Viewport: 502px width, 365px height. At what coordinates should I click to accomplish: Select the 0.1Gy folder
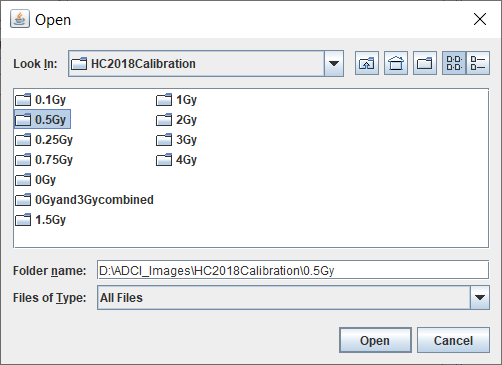pyautogui.click(x=41, y=100)
